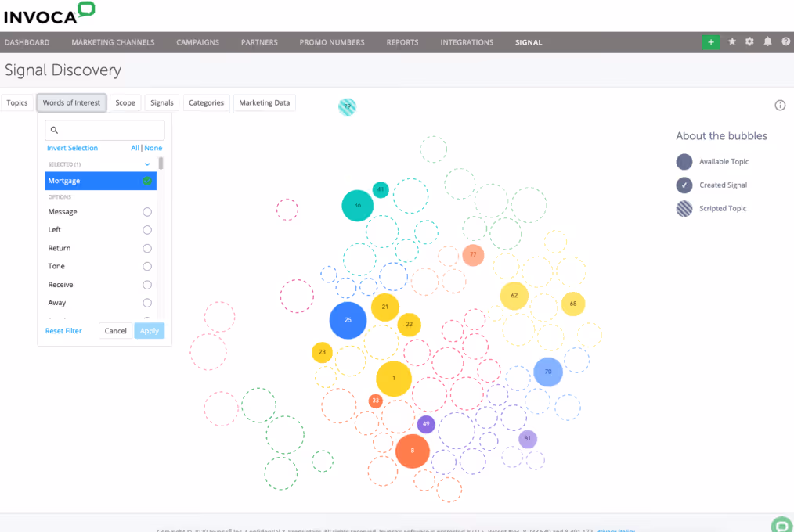Open Reports nav item
Screen dimensions: 794x532
pos(402,42)
